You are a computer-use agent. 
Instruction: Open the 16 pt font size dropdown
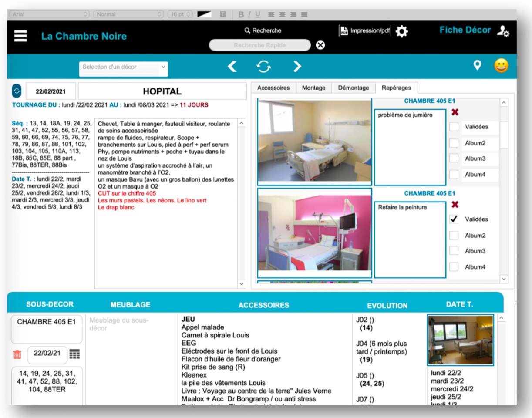[180, 14]
